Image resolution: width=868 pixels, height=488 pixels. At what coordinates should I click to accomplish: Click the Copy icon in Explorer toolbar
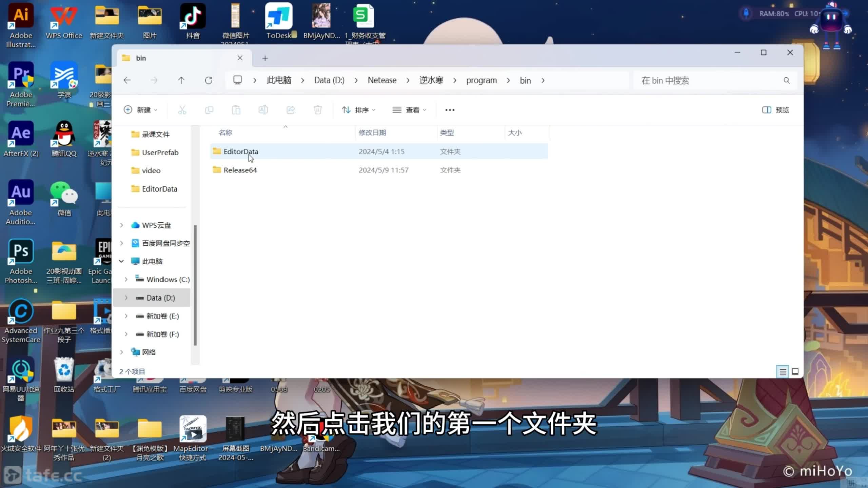[209, 110]
